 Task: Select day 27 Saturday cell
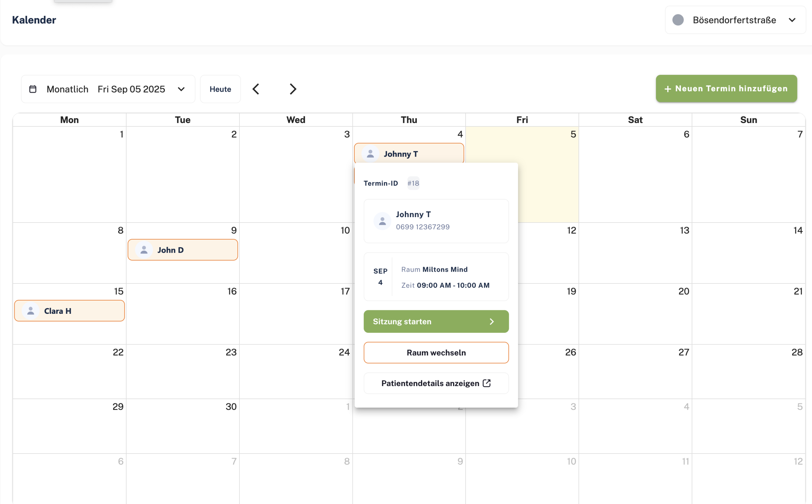(x=635, y=372)
